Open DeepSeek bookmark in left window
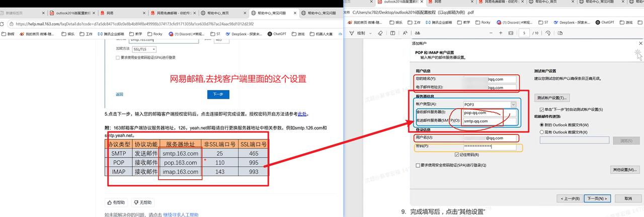 click(x=243, y=34)
